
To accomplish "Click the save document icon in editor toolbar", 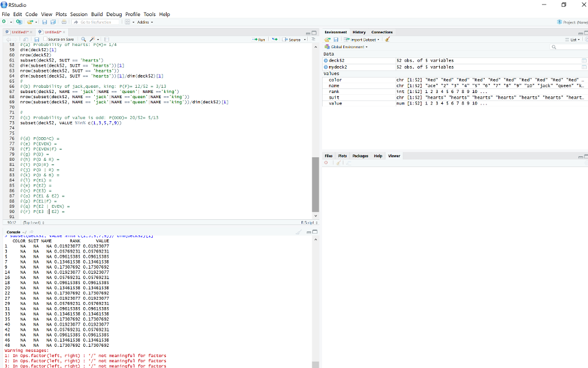I will [36, 40].
